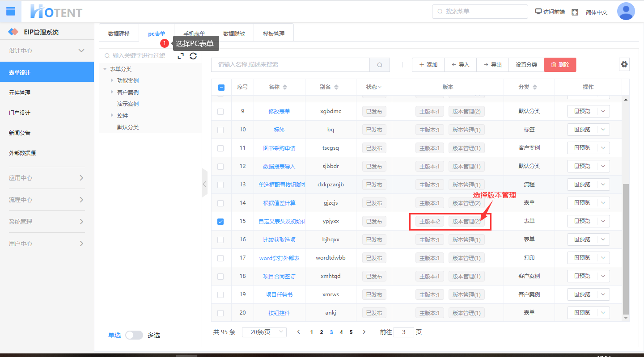Screen dimensions: 644x357
Task: Click the red 删除 button
Action: (560, 65)
